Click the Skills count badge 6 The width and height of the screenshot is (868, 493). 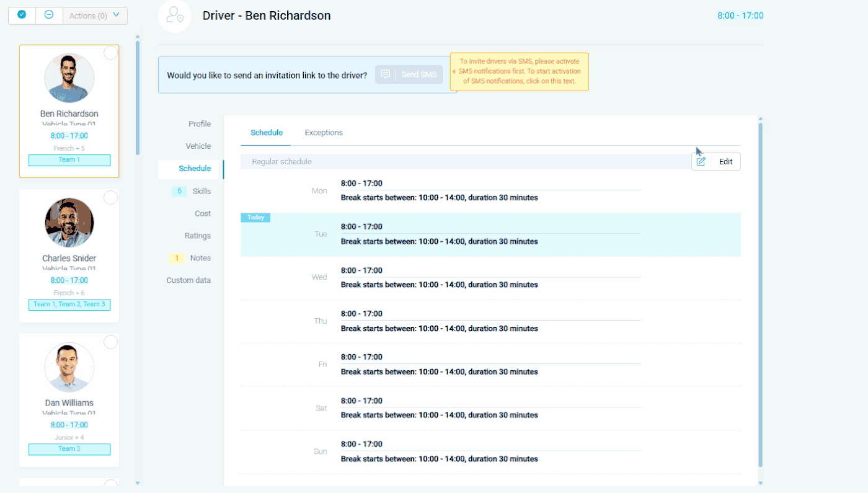[x=179, y=191]
